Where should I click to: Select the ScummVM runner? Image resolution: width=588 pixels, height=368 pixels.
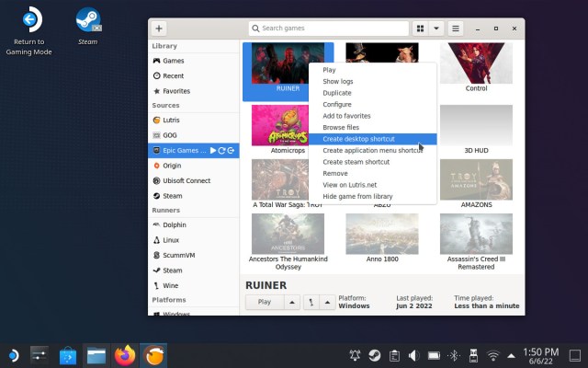pyautogui.click(x=194, y=256)
